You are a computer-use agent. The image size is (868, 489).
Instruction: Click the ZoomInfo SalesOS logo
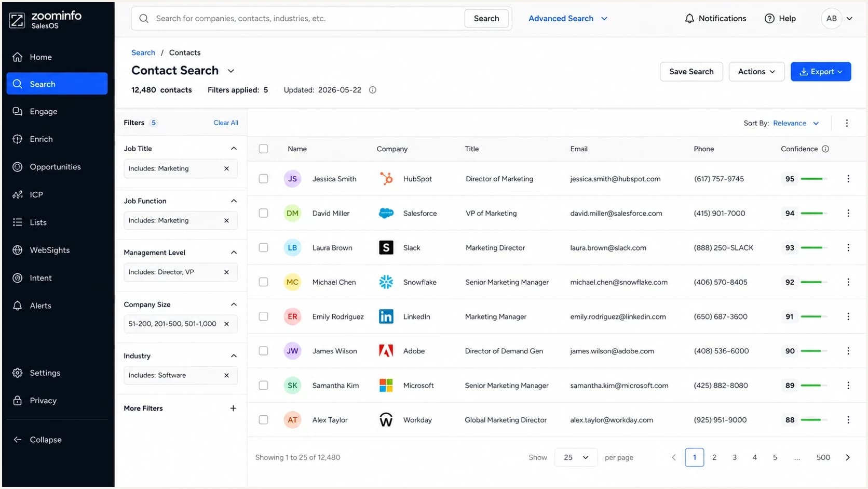click(x=45, y=20)
